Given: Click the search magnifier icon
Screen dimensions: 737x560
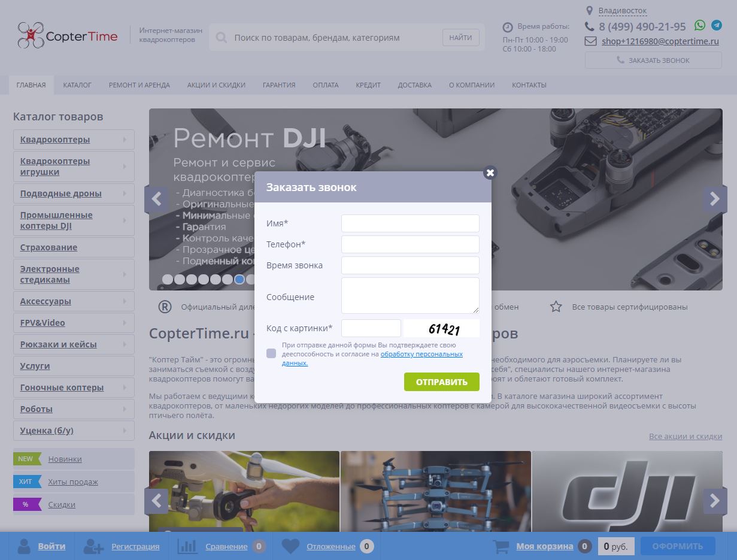Looking at the screenshot, I should [x=221, y=38].
